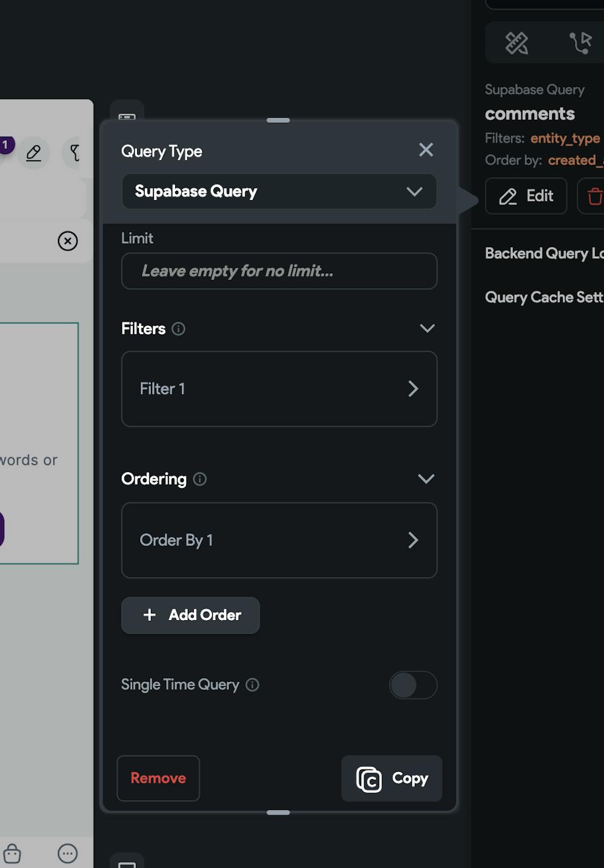Edit the comments Supabase query

[x=526, y=196]
